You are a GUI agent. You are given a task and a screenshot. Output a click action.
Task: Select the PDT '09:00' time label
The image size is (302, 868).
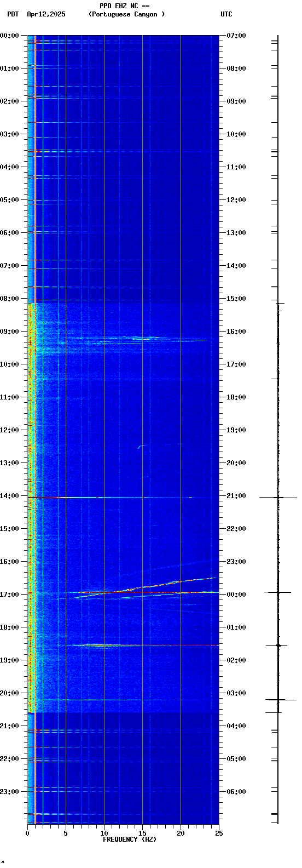click(9, 332)
